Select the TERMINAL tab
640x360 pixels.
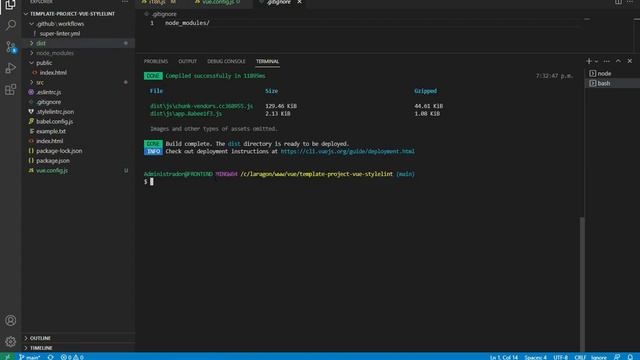pyautogui.click(x=267, y=61)
